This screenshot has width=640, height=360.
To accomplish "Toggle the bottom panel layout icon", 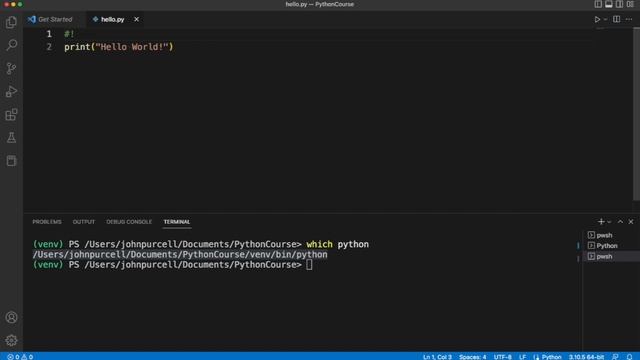I will coord(609,4).
